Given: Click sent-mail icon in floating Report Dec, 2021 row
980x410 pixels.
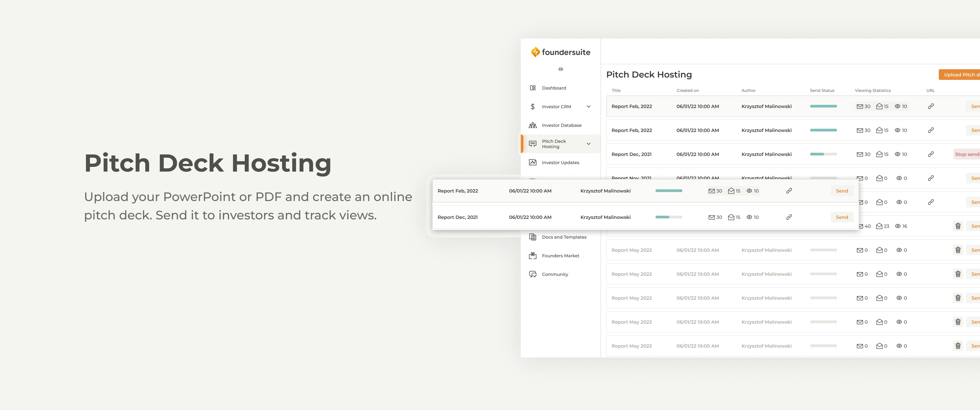Looking at the screenshot, I should pyautogui.click(x=711, y=217).
